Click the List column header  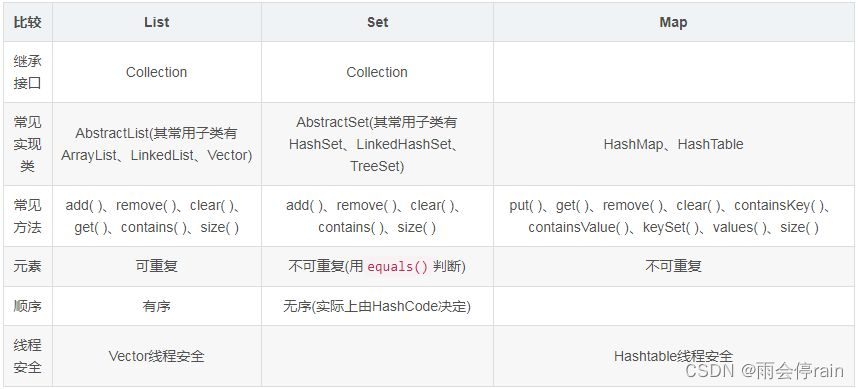tap(156, 22)
